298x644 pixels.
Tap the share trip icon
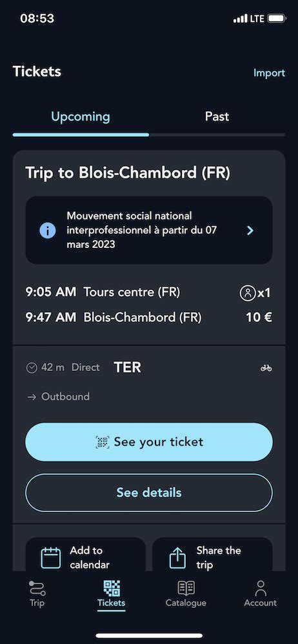pos(177,558)
